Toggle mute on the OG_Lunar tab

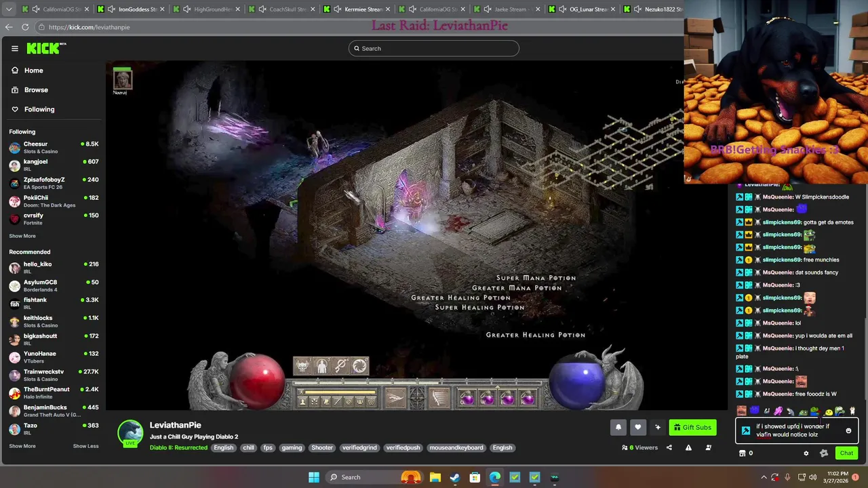(x=563, y=9)
